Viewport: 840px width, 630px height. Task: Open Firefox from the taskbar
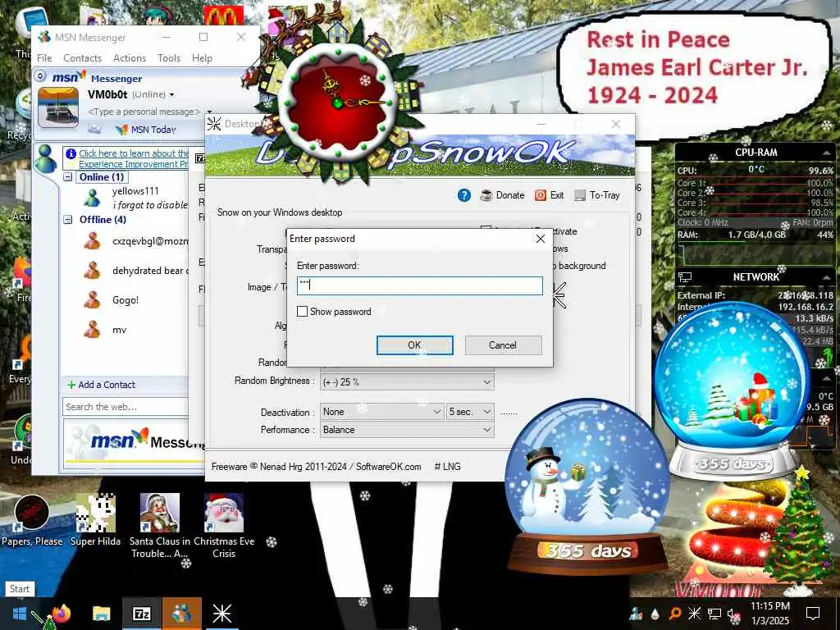61,614
